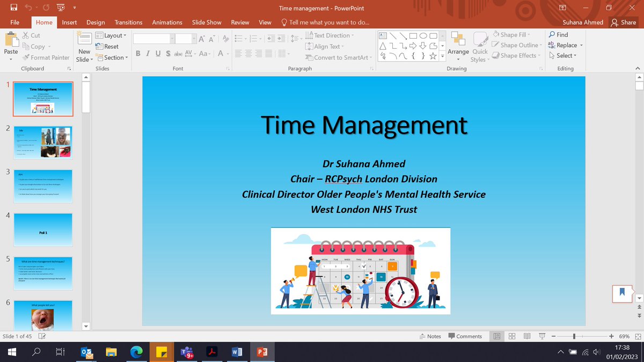Collapse the ribbon with the caret arrow
Screen dimensions: 644x362
pyautogui.click(x=637, y=69)
